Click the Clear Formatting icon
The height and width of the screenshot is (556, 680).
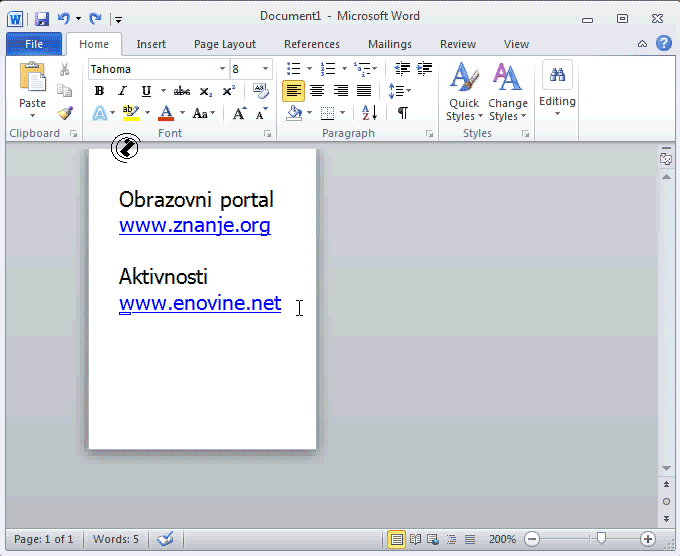[x=261, y=91]
